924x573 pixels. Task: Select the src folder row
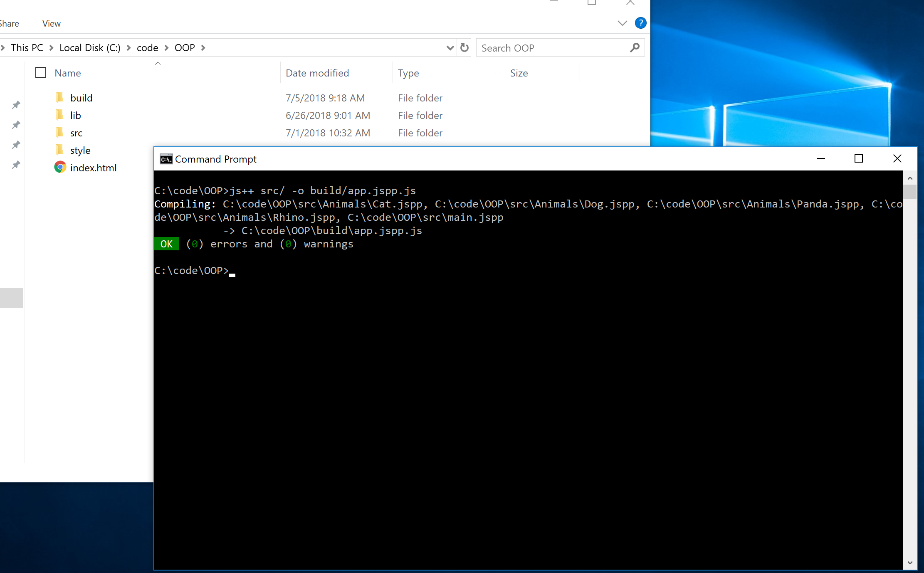[77, 133]
